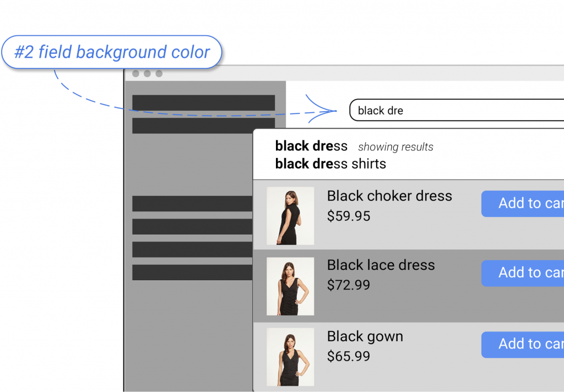The width and height of the screenshot is (564, 392).
Task: Click the 'showing results' italic text
Action: [395, 147]
